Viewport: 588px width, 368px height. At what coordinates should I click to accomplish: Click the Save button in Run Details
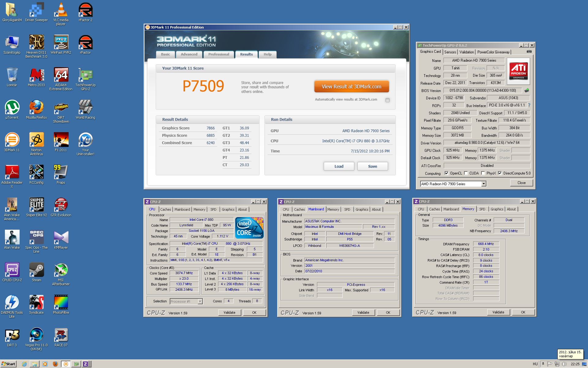click(x=372, y=166)
